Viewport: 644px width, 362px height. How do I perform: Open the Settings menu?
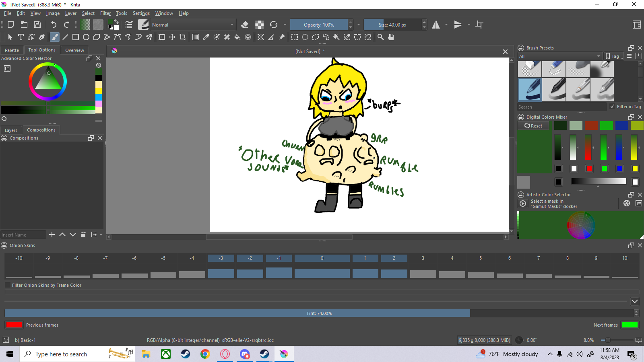(141, 13)
